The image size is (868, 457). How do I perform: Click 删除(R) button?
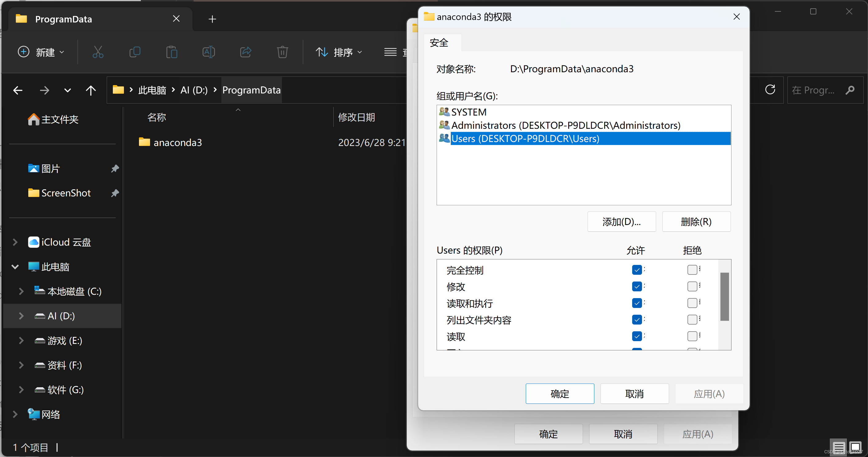pyautogui.click(x=696, y=222)
